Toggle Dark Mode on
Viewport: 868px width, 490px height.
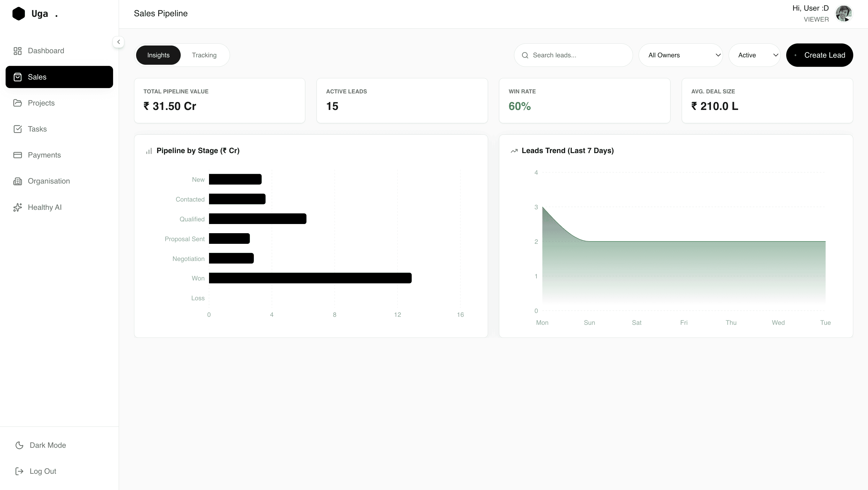coord(40,445)
